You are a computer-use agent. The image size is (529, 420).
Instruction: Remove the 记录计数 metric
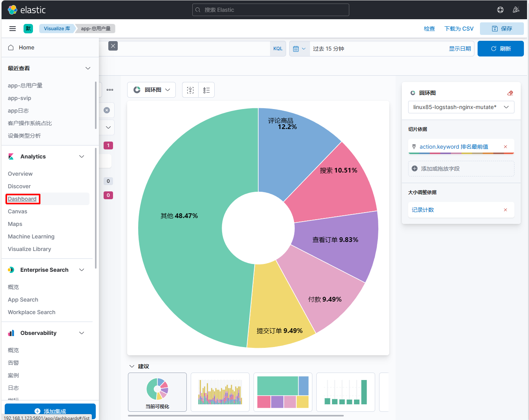tap(505, 210)
